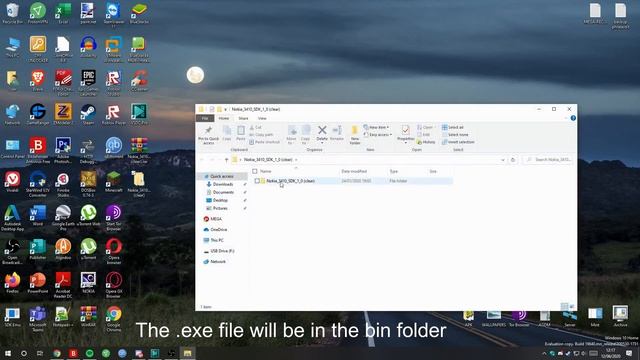
Task: Sort by the Name column header
Action: tap(266, 171)
